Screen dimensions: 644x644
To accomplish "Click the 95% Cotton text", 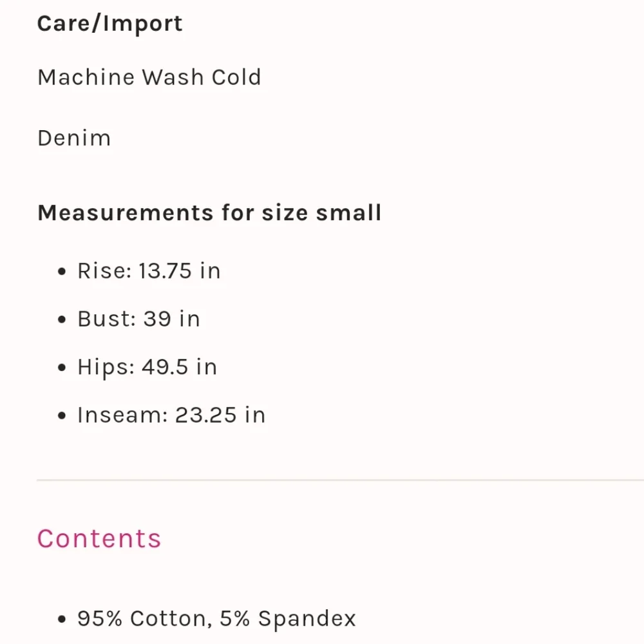I will [143, 619].
